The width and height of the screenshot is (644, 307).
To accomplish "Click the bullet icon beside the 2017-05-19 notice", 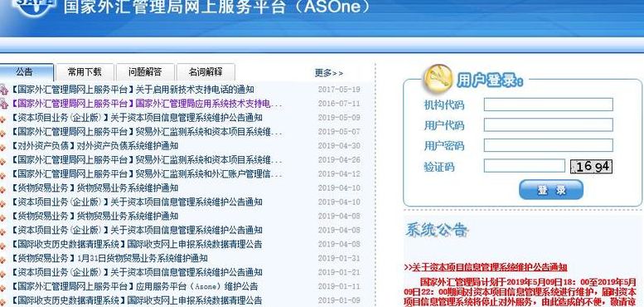I will [3, 90].
